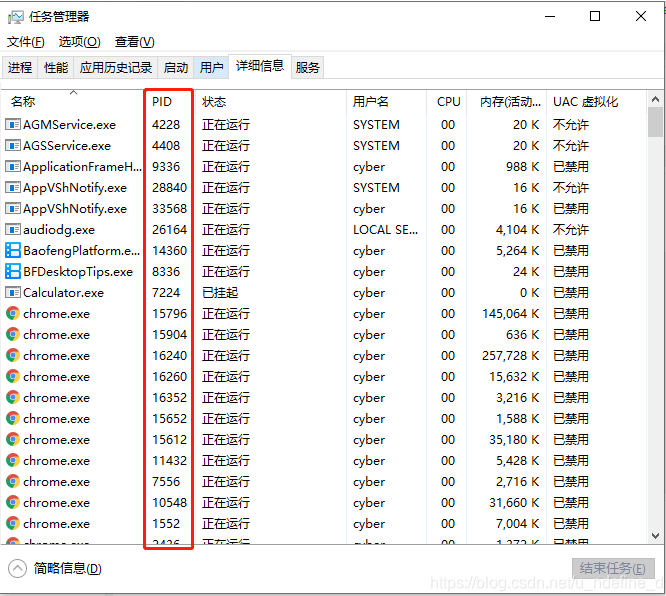Click the 4,104 K memory value
The image size is (666, 596).
pyautogui.click(x=518, y=230)
